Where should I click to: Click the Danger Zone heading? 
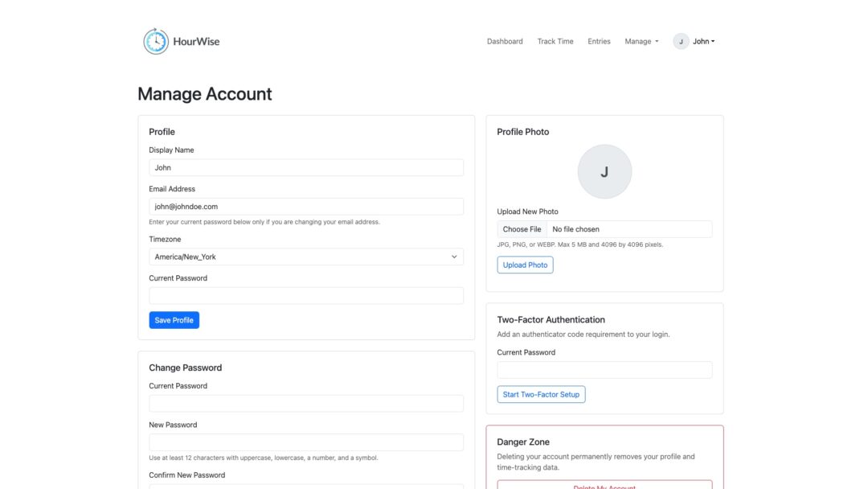point(523,442)
